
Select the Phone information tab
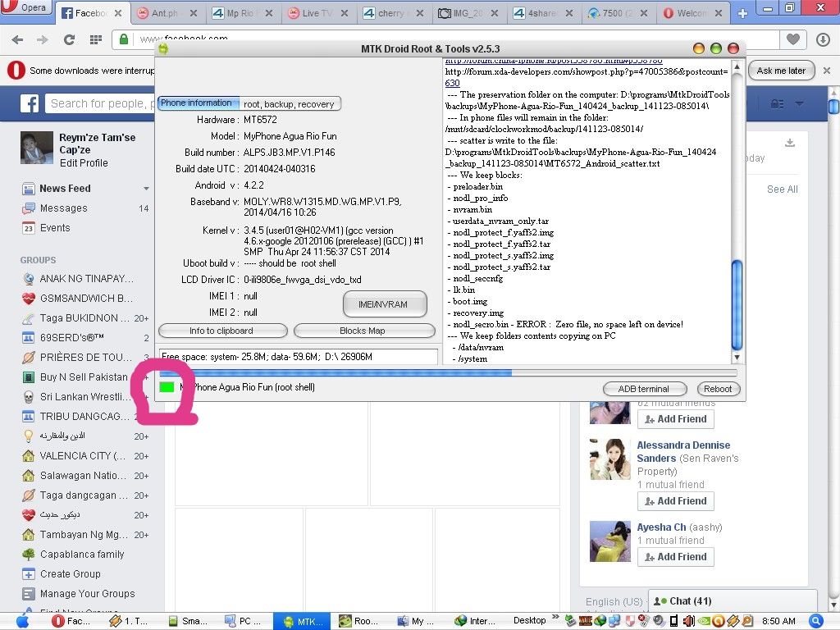(197, 103)
